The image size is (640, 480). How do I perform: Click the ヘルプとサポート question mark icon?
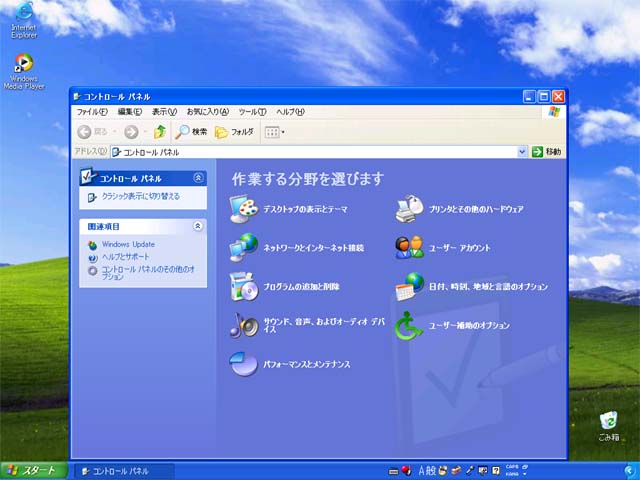(93, 258)
